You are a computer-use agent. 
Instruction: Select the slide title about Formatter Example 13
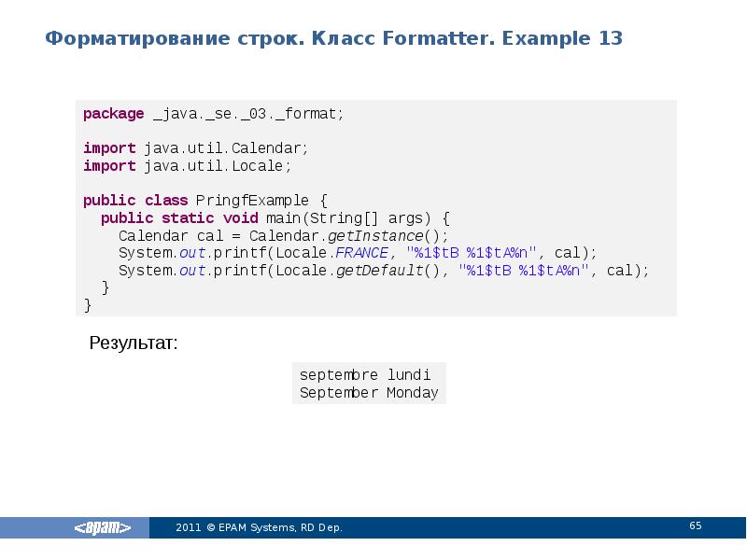(333, 41)
